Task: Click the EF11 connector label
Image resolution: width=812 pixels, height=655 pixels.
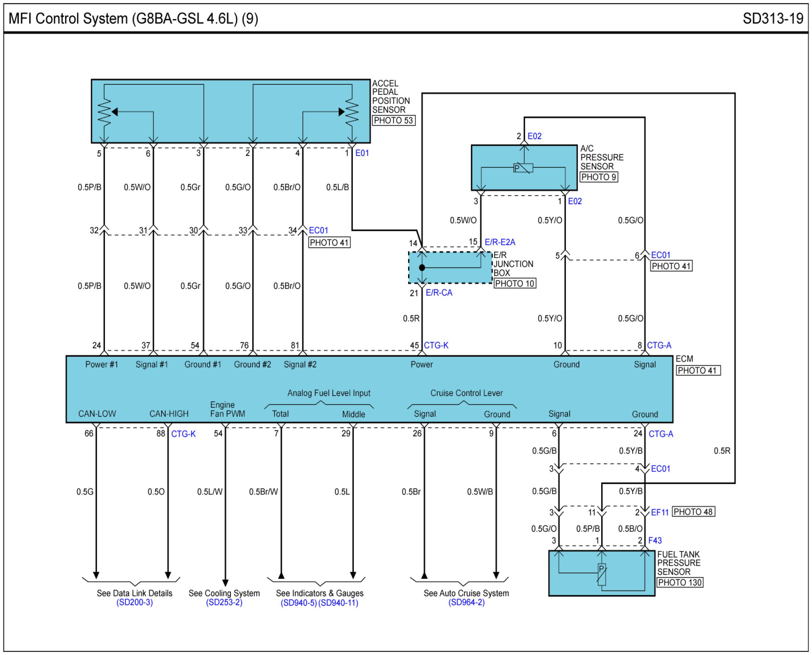Action: (x=660, y=512)
